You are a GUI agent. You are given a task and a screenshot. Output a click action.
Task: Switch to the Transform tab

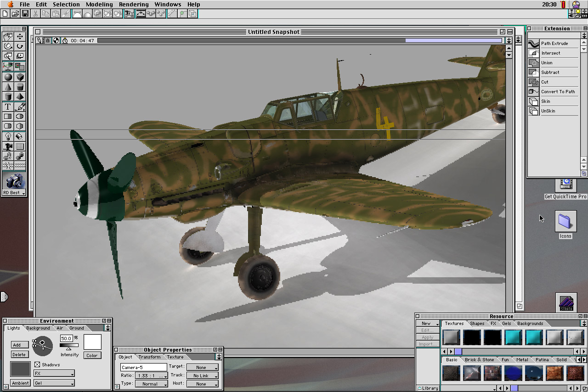(149, 357)
